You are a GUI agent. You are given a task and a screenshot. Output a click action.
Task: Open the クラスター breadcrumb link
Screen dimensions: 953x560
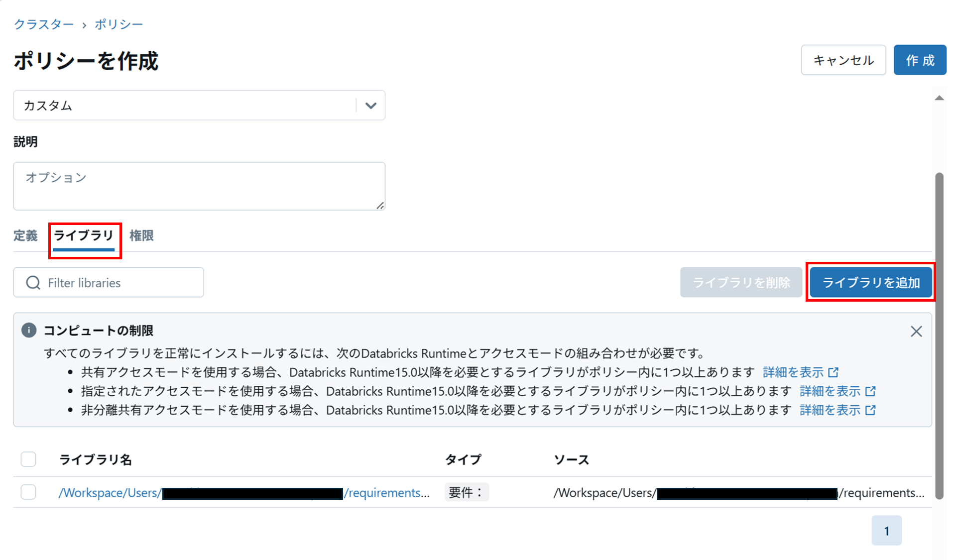click(x=43, y=24)
